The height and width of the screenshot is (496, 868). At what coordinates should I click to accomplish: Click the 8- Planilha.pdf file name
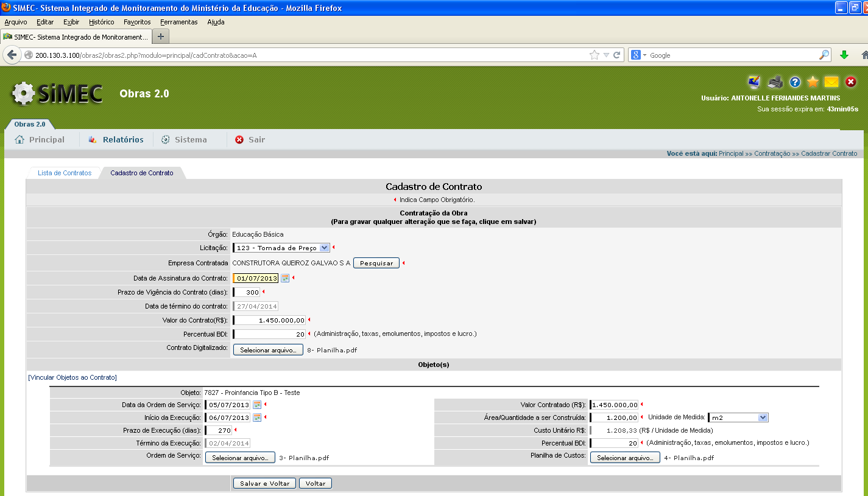331,351
